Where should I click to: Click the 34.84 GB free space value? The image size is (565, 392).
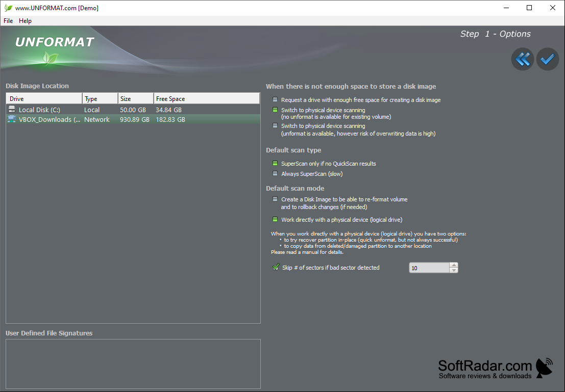[168, 110]
